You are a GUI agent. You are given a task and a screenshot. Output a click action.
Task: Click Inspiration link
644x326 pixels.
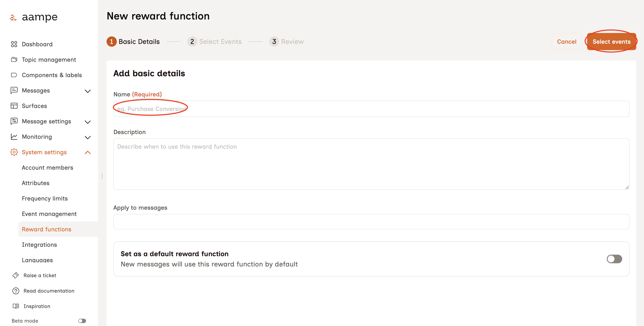click(37, 306)
